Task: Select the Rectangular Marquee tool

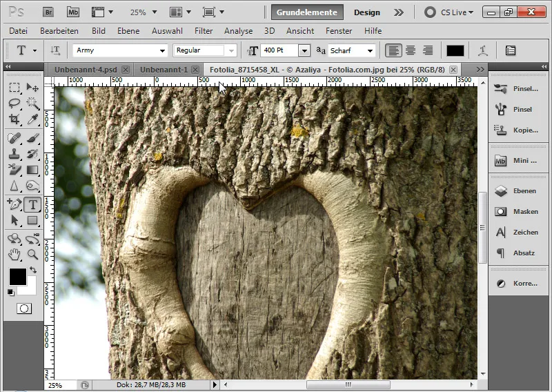Action: 14,88
